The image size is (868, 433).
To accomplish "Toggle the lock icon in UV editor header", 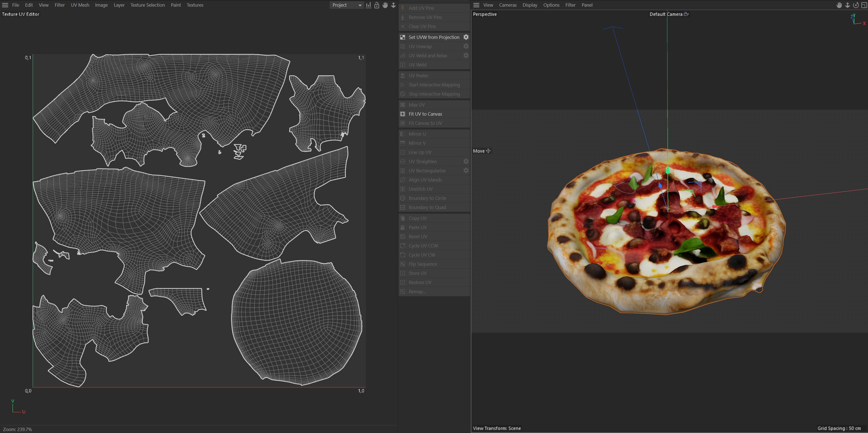I will click(377, 5).
